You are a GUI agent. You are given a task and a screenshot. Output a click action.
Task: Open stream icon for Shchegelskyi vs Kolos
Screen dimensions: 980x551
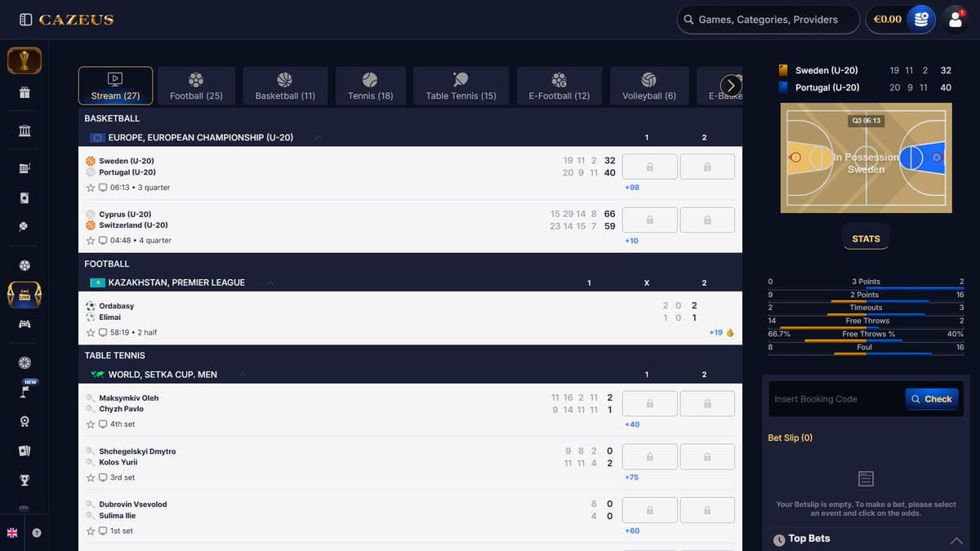click(103, 478)
